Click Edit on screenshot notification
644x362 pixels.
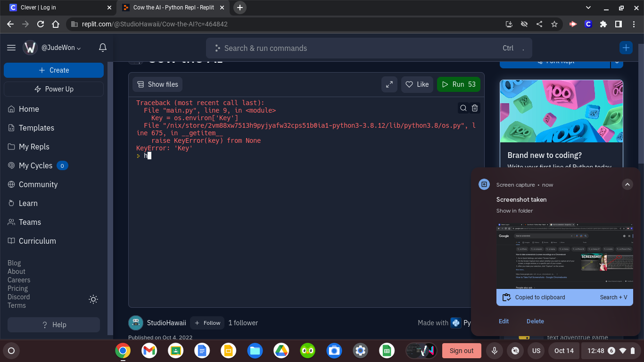coord(504,321)
